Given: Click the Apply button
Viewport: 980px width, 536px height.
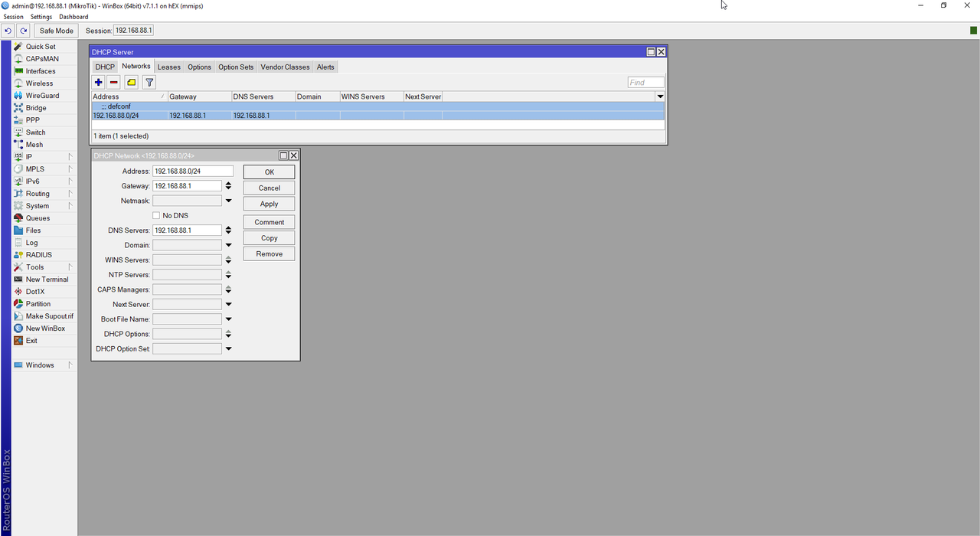Looking at the screenshot, I should point(269,204).
